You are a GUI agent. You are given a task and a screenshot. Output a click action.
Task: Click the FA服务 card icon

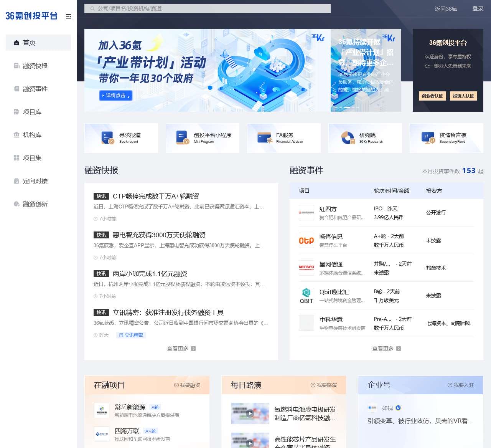(265, 138)
